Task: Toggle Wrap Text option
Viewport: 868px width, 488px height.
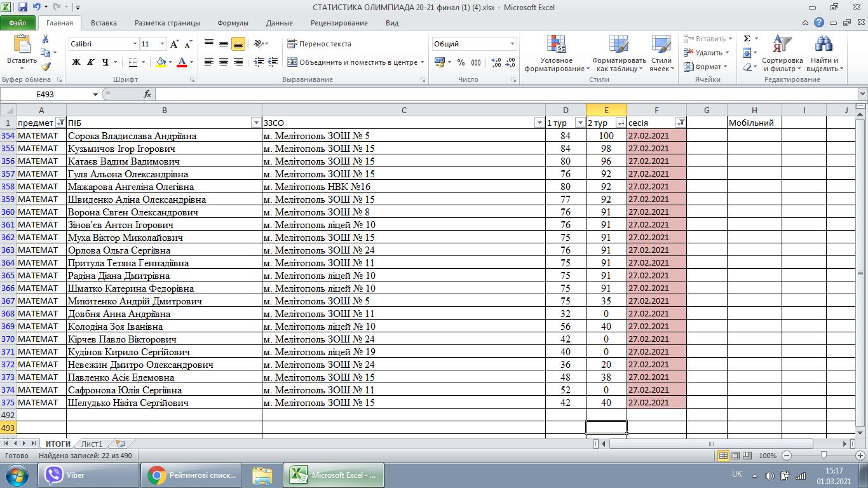Action: click(319, 44)
